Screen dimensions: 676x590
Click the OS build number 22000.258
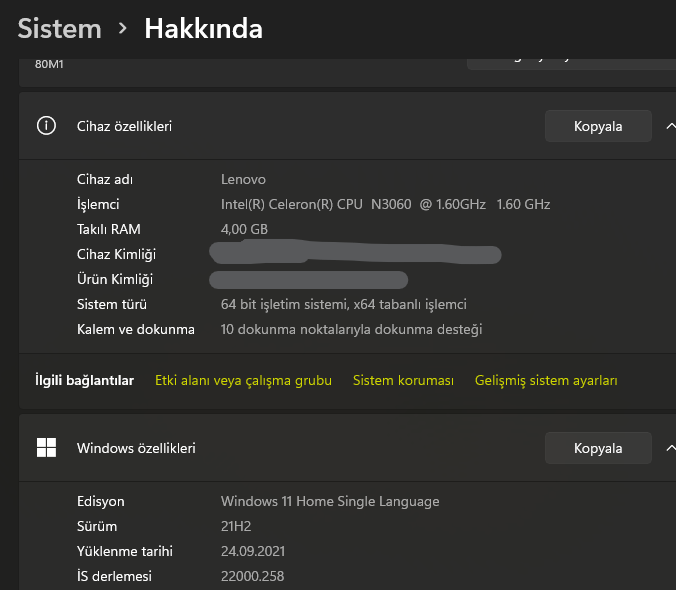point(254,576)
